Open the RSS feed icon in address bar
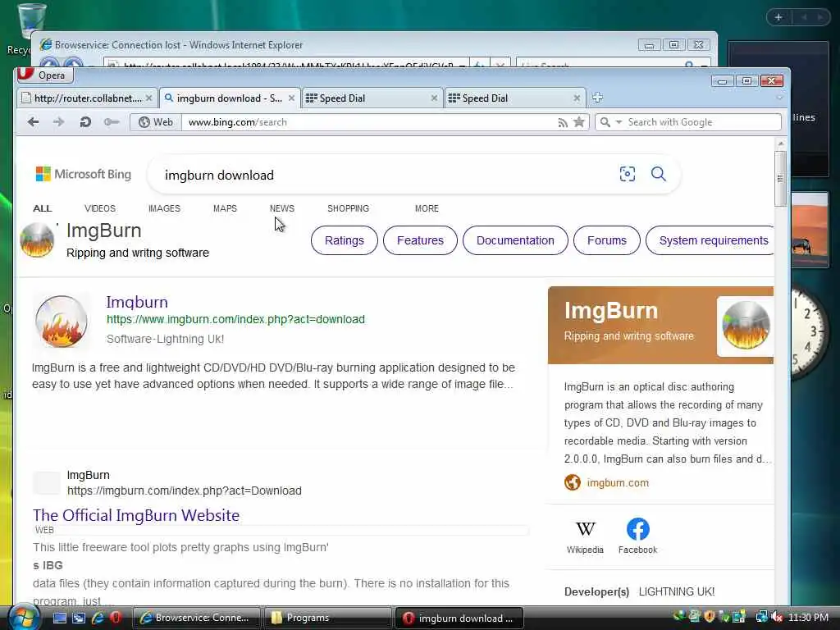This screenshot has height=630, width=840. 563,123
